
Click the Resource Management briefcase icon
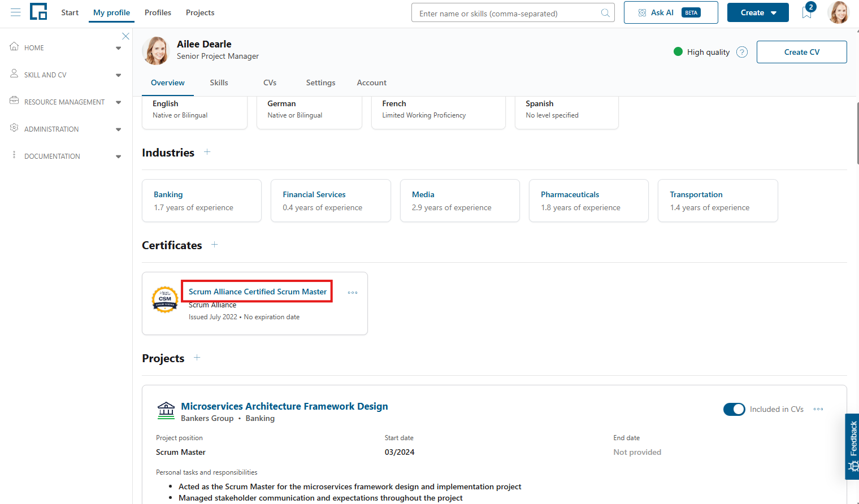(14, 101)
